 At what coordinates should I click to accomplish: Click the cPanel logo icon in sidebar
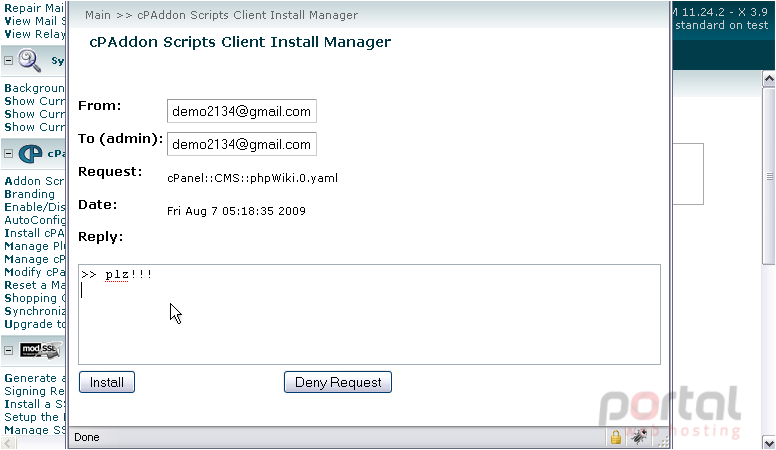pos(30,153)
